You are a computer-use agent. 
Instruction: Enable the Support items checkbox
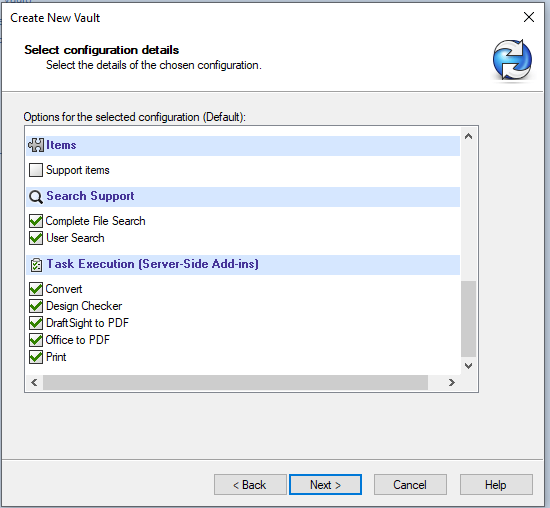(36, 170)
